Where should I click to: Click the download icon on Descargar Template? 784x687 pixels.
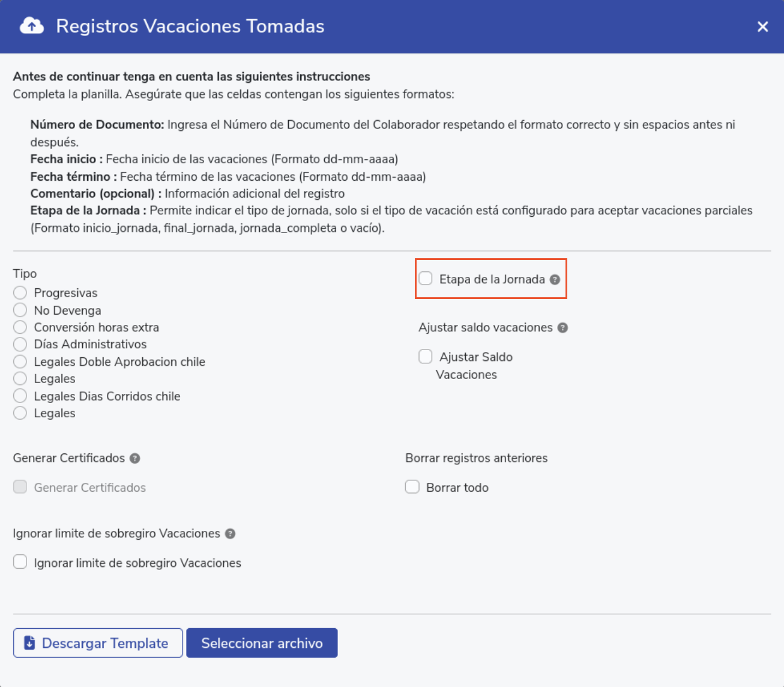29,643
